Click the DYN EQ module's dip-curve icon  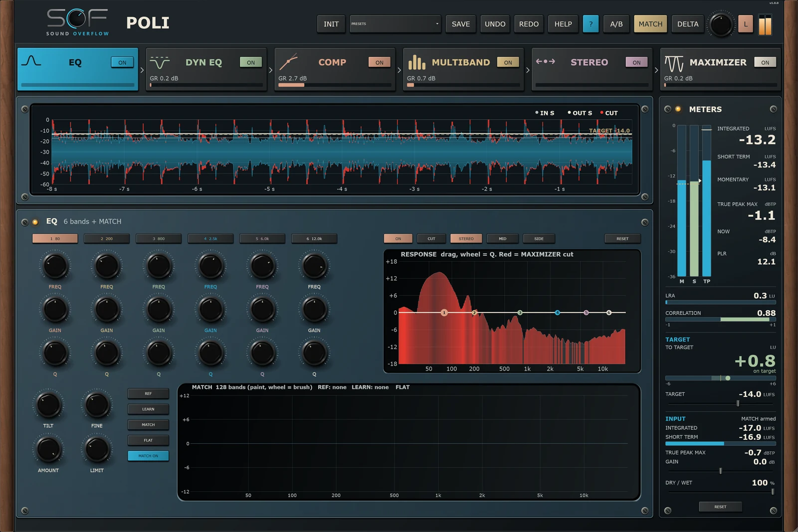tap(160, 62)
